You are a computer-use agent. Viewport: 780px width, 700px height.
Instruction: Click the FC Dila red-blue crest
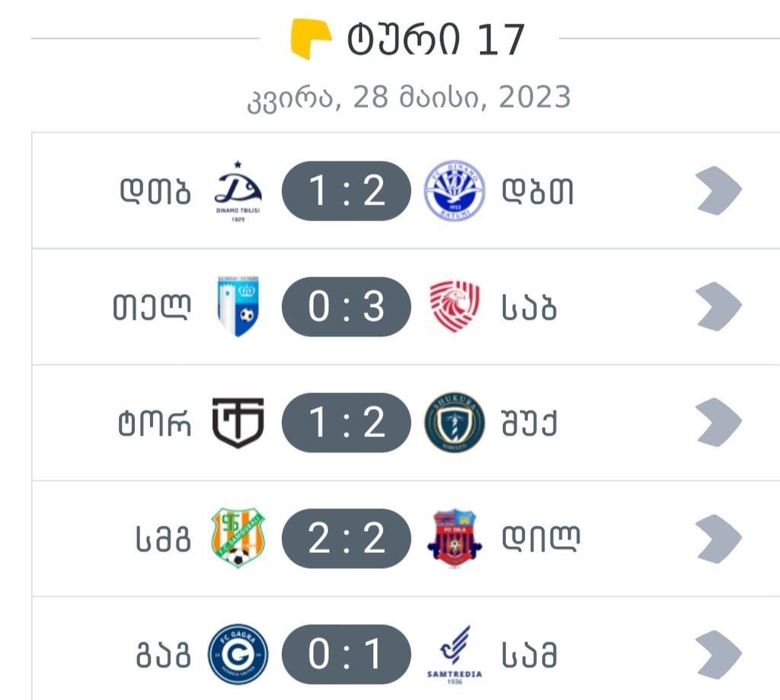[454, 539]
